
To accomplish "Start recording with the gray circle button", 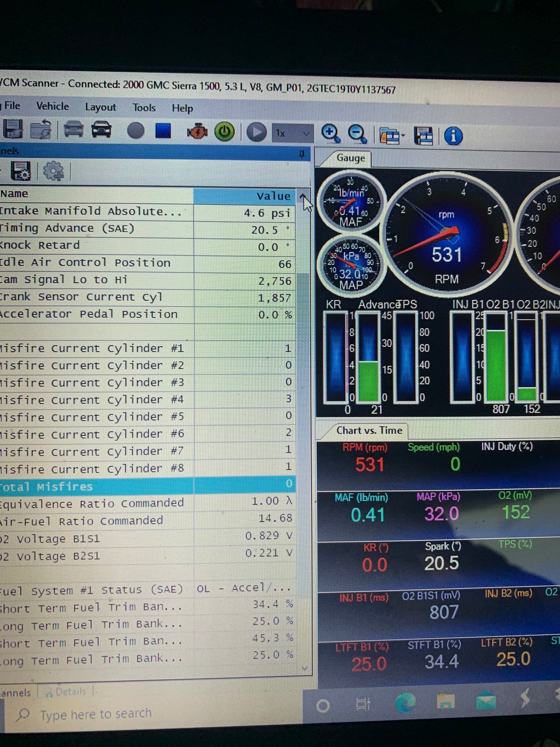I will (x=136, y=131).
